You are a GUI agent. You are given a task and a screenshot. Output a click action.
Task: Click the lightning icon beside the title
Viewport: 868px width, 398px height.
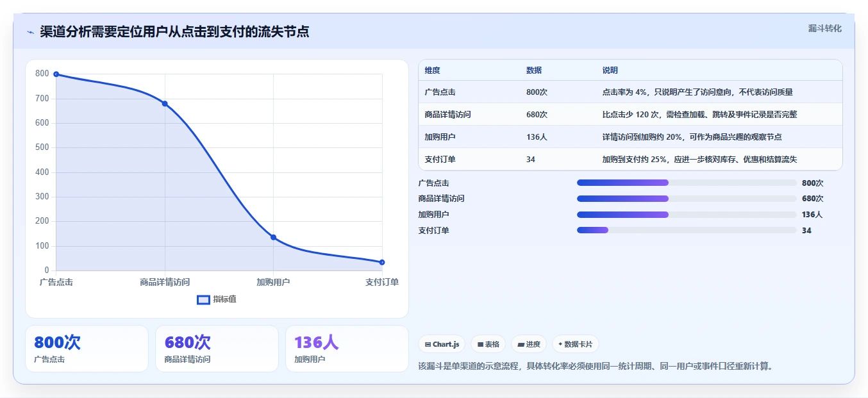point(30,32)
